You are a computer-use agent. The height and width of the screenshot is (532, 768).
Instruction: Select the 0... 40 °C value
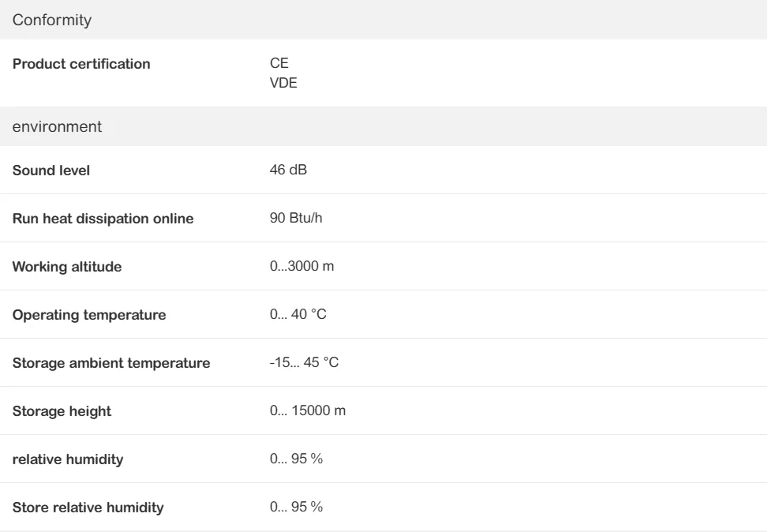point(298,315)
